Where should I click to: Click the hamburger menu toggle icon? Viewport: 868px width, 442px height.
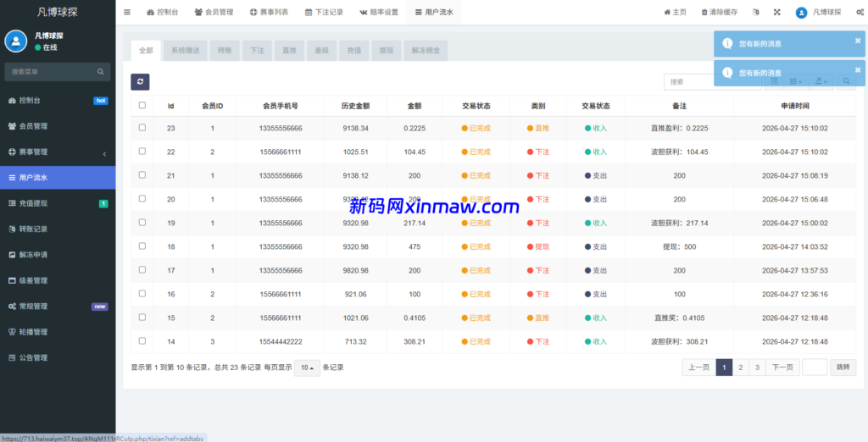tap(127, 12)
